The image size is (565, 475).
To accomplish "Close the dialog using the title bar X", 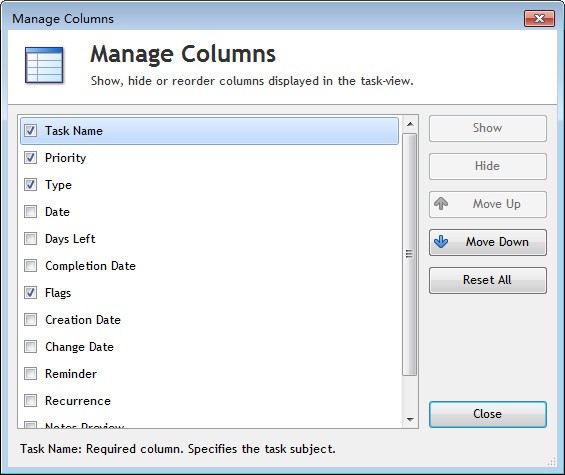I will pyautogui.click(x=539, y=18).
